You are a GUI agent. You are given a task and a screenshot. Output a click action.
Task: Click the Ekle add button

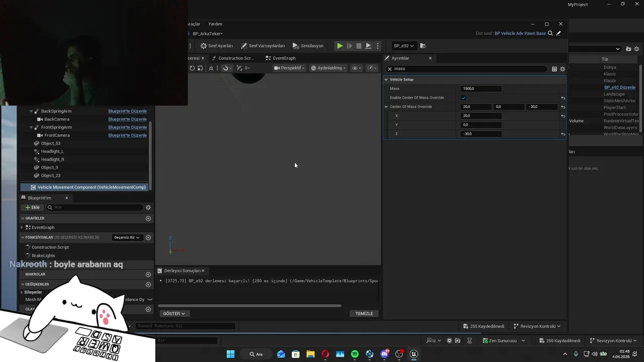click(x=32, y=207)
